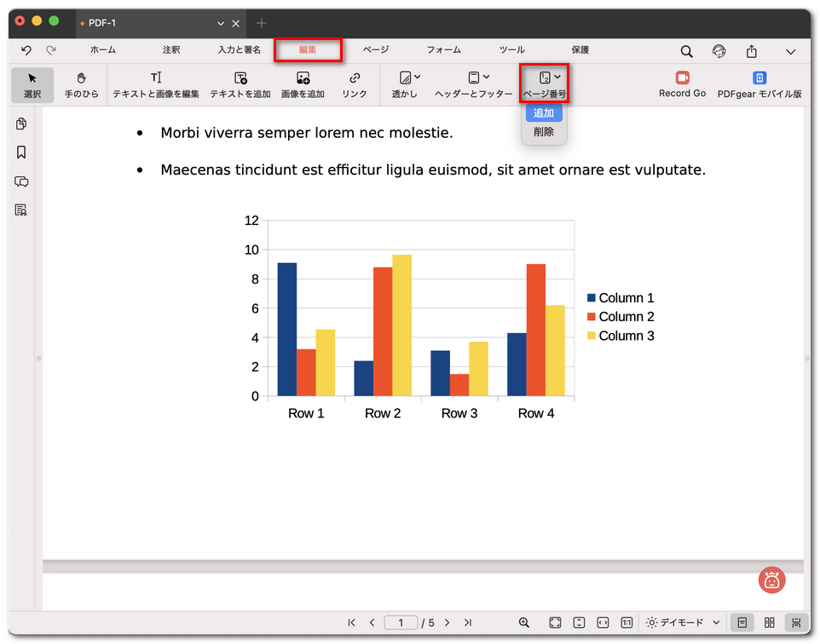Open the day mode (デイモード) dropdown
The width and height of the screenshot is (820, 644).
coord(683,623)
